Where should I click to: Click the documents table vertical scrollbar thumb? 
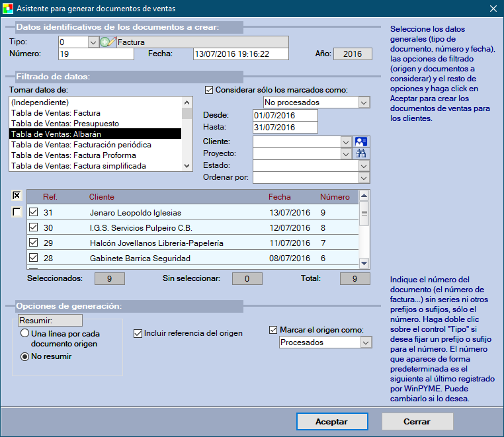pyautogui.click(x=363, y=213)
